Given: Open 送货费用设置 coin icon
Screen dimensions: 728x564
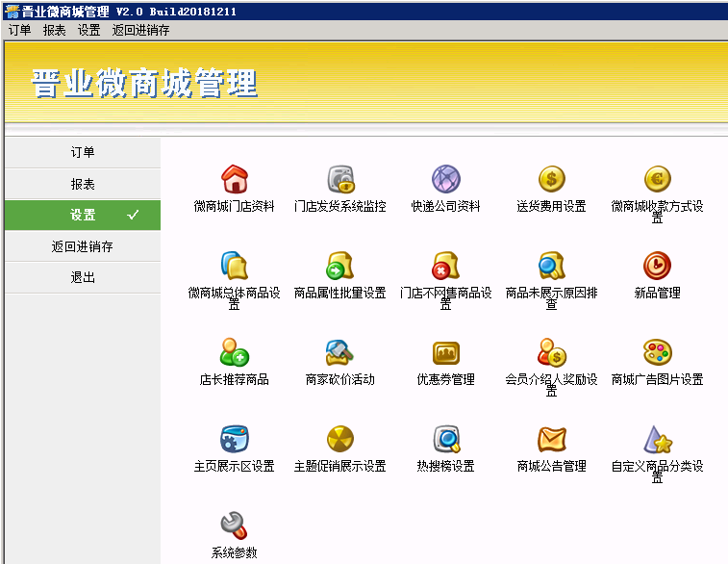Looking at the screenshot, I should [x=552, y=179].
